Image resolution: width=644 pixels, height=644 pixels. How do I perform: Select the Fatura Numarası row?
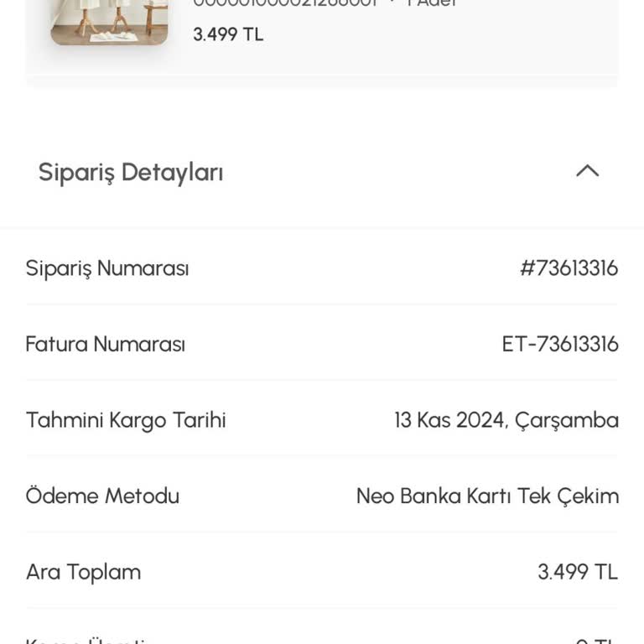click(x=322, y=344)
